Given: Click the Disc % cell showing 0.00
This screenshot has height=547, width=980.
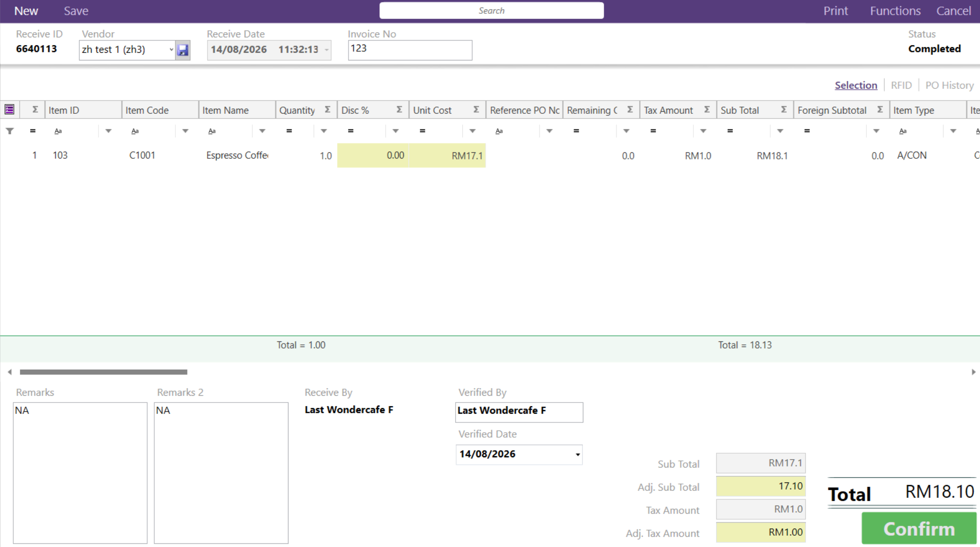Looking at the screenshot, I should [373, 155].
